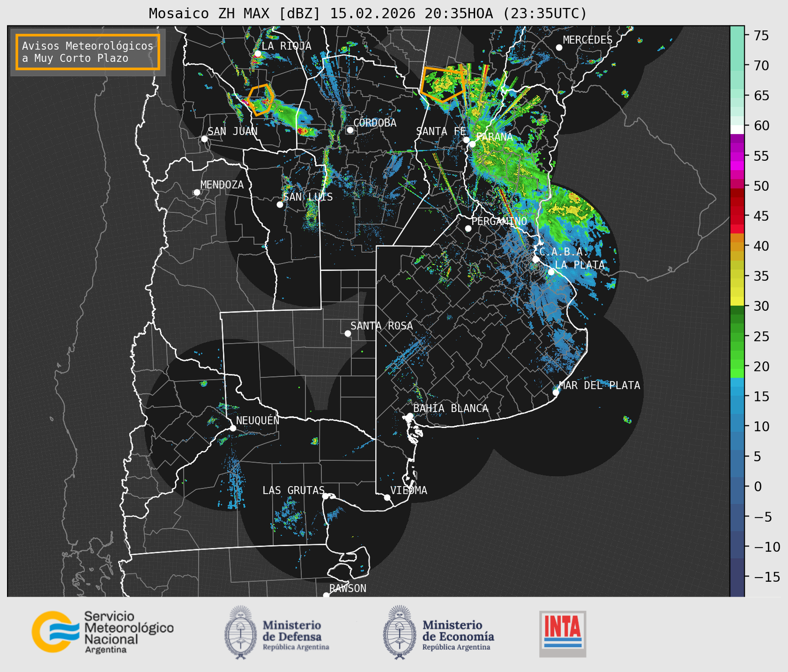788x672 pixels.
Task: Click the SANTA ROSA city marker dot
Action: pyautogui.click(x=348, y=333)
